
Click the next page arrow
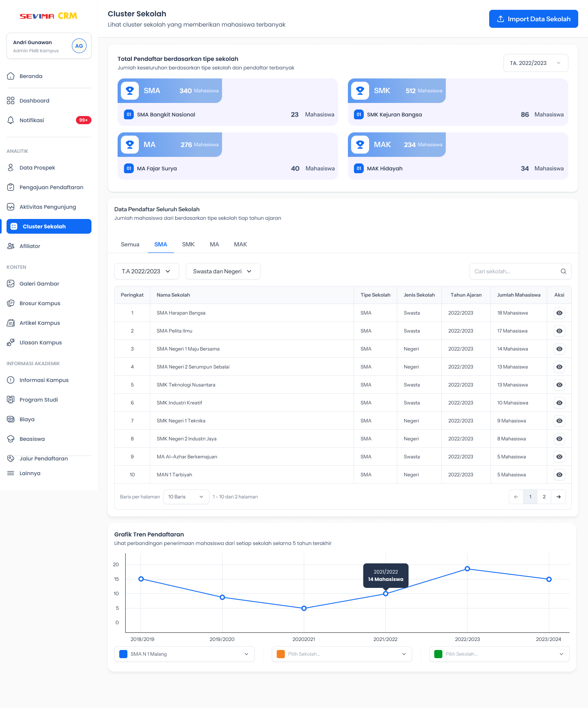[x=558, y=497]
